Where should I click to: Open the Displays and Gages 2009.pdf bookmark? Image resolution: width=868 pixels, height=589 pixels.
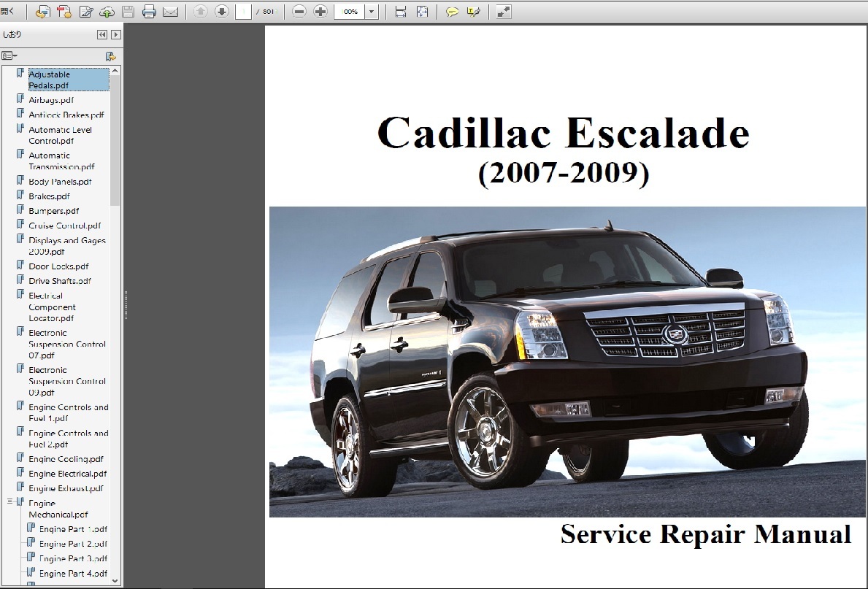click(67, 246)
